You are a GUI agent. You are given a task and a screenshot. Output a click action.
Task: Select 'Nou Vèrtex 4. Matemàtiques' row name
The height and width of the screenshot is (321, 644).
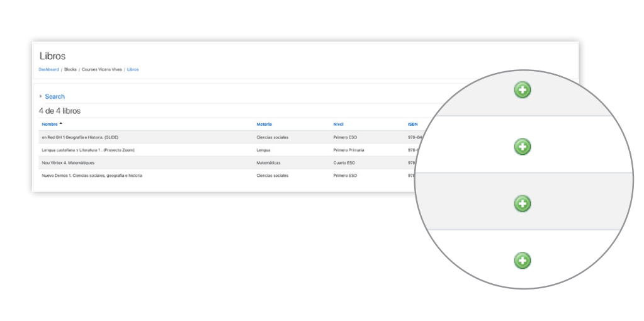pyautogui.click(x=68, y=162)
